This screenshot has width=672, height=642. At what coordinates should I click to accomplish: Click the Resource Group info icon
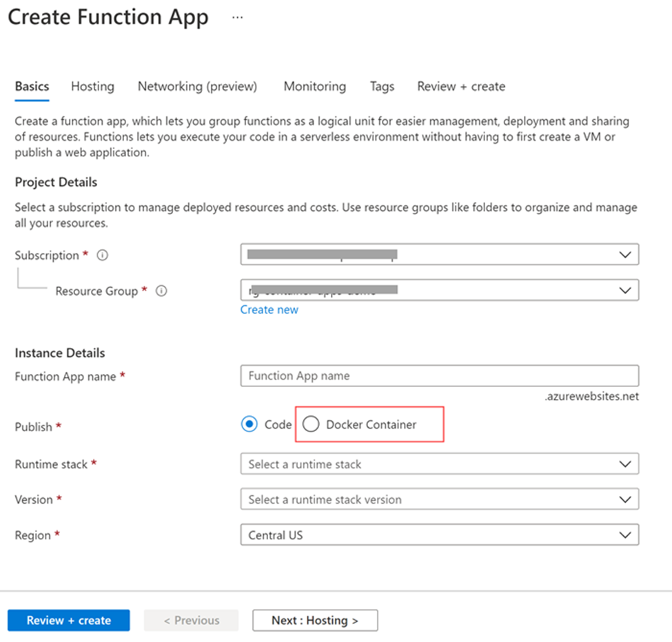pos(161,291)
